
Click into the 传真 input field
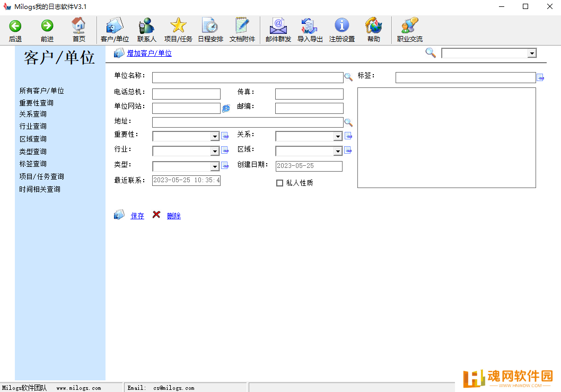click(309, 94)
